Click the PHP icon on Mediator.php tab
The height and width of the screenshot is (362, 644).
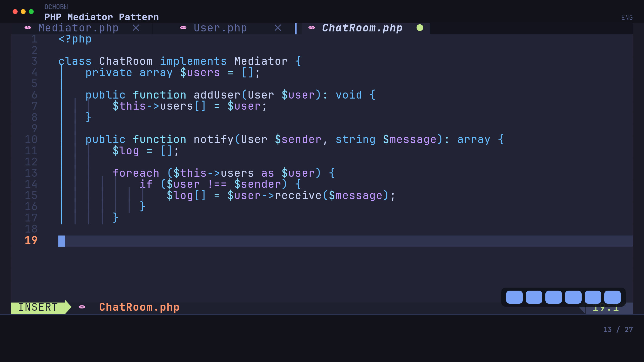click(x=28, y=28)
